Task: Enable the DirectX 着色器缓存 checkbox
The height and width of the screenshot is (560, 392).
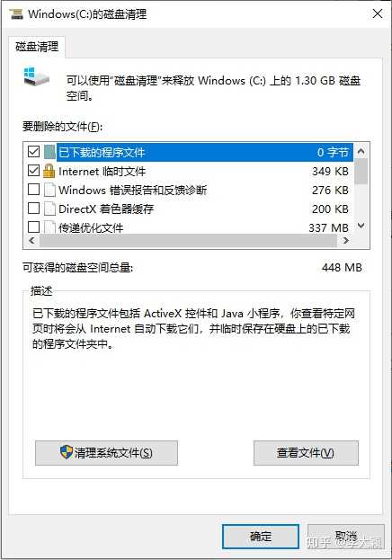Action: click(33, 208)
